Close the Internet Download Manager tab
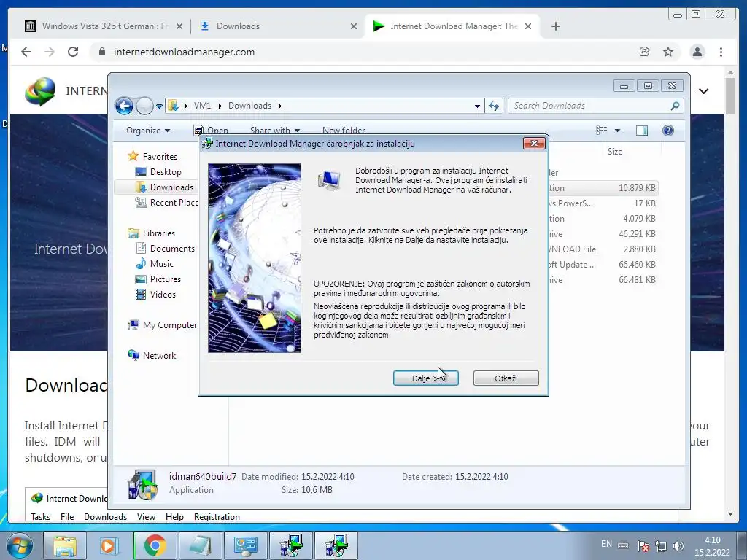The image size is (747, 560). click(x=528, y=26)
